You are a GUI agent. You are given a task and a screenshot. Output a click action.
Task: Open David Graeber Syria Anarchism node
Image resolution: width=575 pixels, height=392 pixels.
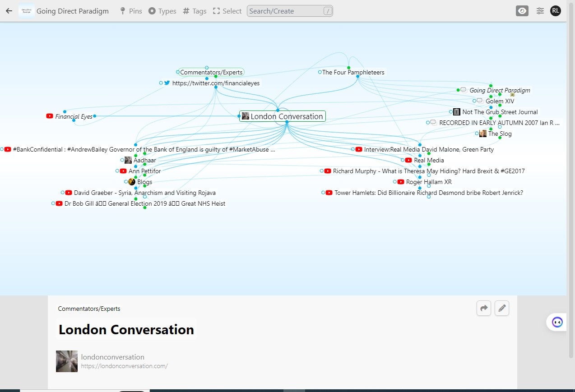pyautogui.click(x=144, y=193)
